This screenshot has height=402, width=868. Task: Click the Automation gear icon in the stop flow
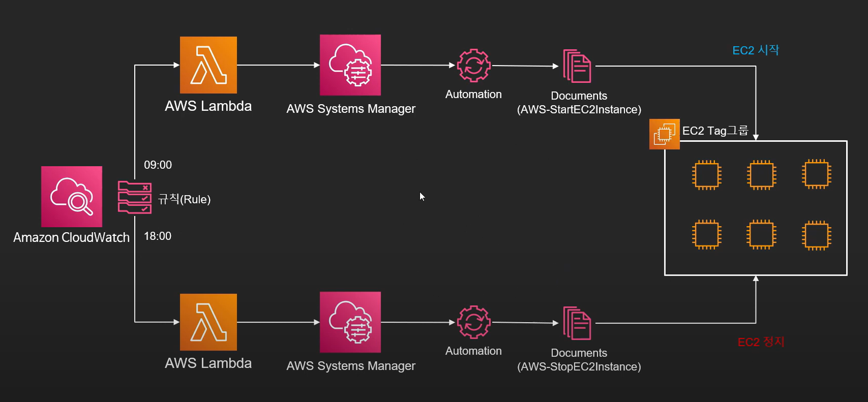(473, 322)
